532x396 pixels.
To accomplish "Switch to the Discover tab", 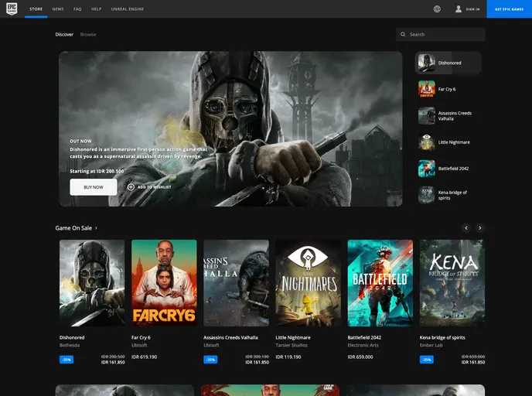I will pos(64,34).
